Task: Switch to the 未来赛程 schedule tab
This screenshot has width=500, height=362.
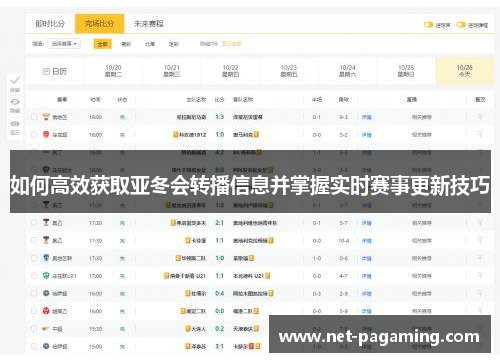Action: tap(149, 24)
